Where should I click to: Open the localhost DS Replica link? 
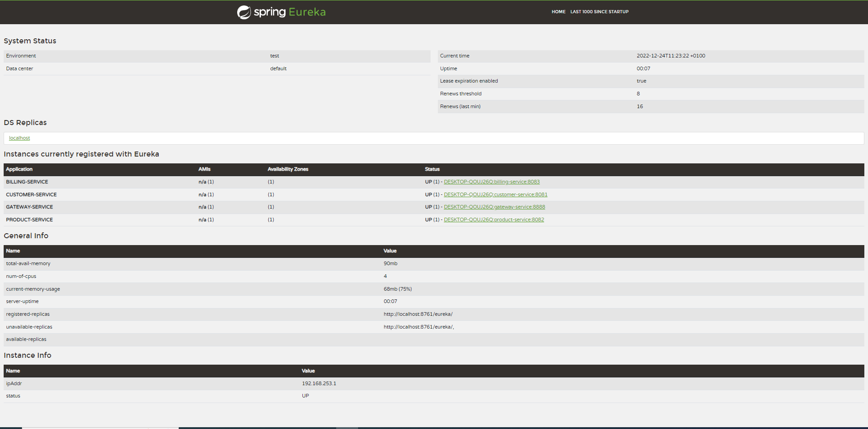[x=19, y=138]
